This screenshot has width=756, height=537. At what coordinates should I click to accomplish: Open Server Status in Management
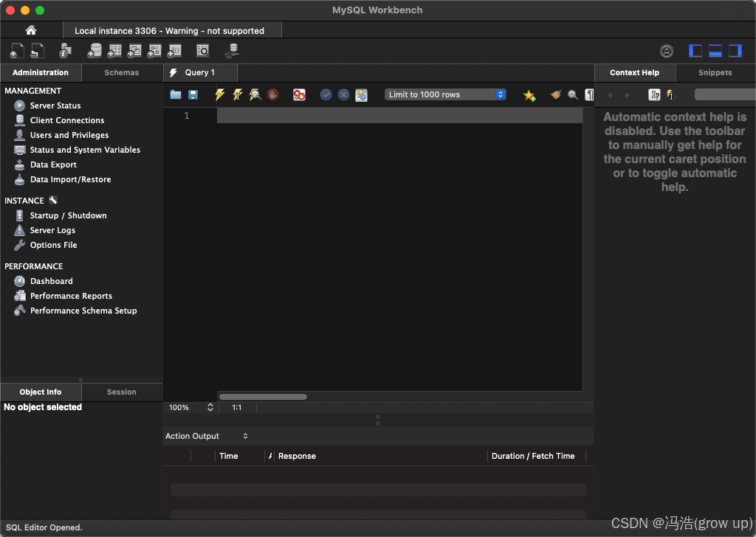(55, 105)
